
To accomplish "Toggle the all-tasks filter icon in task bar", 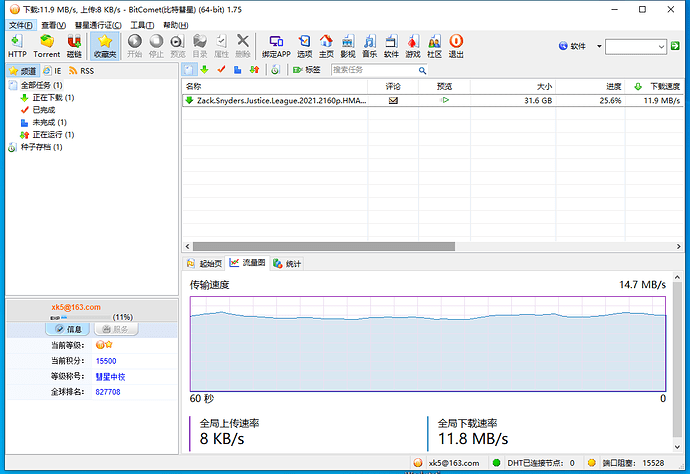I will pyautogui.click(x=188, y=70).
